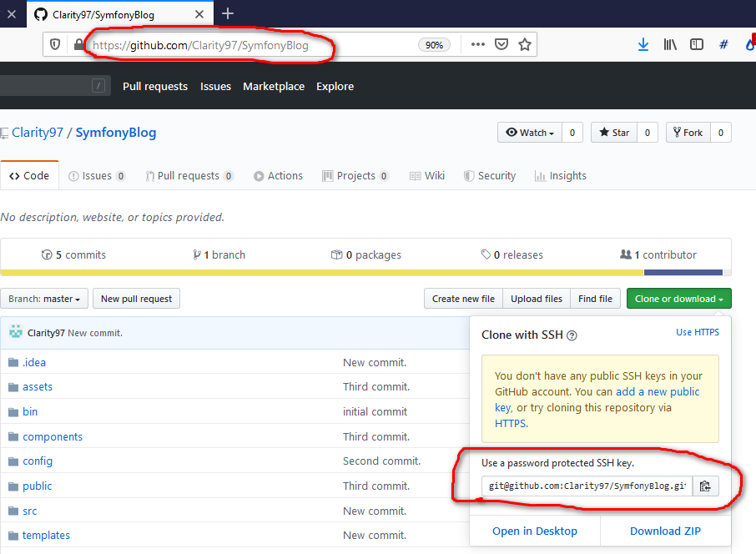Click the Clarity97 owner link
The image size is (756, 554).
[x=38, y=133]
